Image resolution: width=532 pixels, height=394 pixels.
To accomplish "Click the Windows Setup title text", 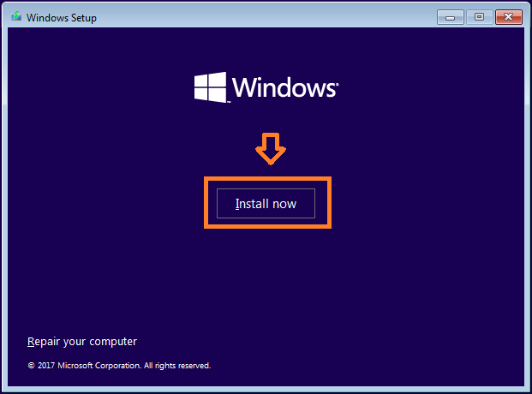I will 62,18.
